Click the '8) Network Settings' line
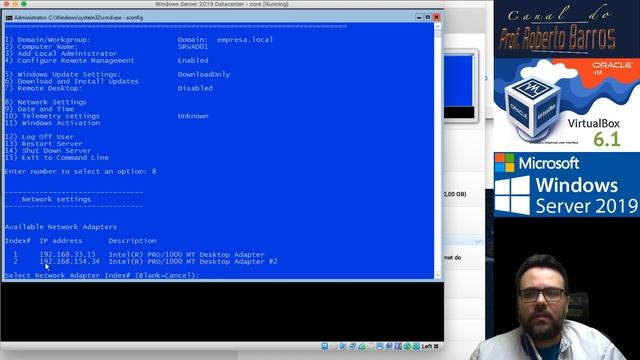Screen dimensions: 640x360 click(x=46, y=102)
